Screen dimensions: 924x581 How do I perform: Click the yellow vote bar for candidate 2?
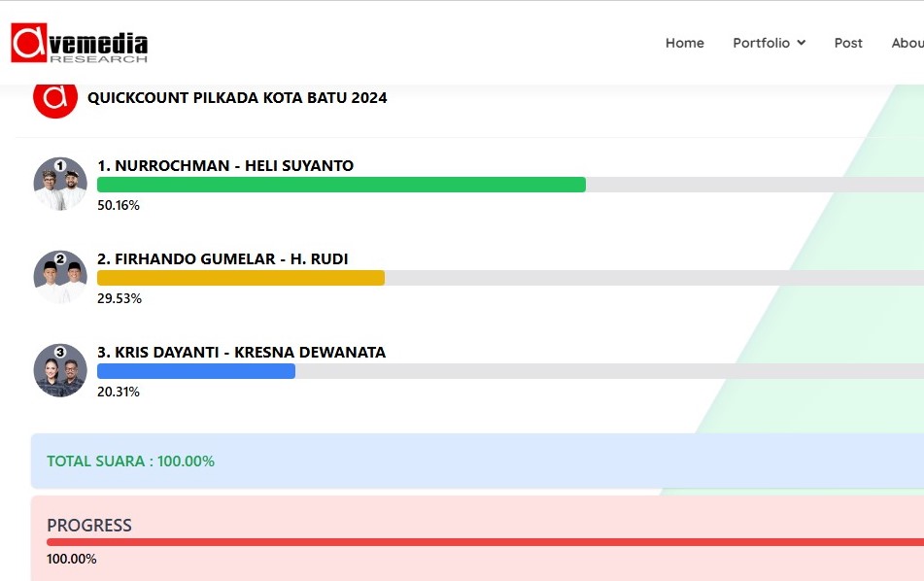pyautogui.click(x=241, y=278)
